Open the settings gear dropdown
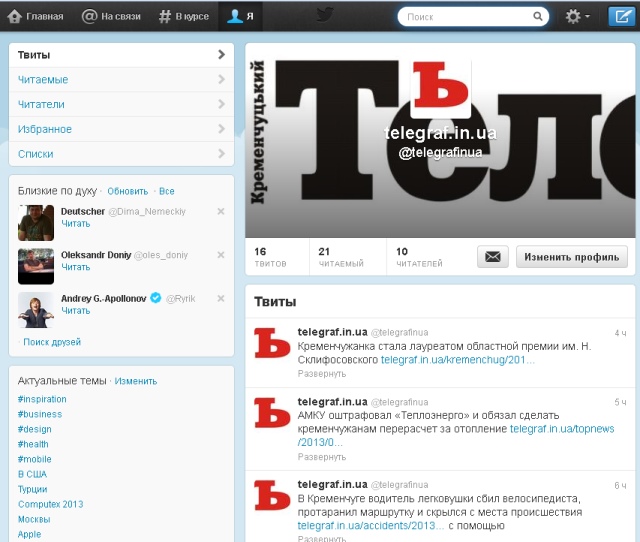 [577, 16]
